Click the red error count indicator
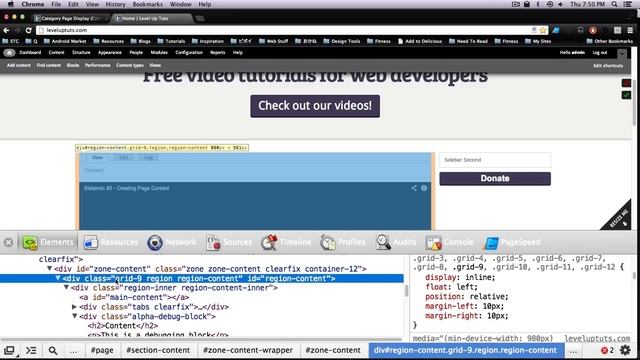640x360 pixels. [x=607, y=350]
